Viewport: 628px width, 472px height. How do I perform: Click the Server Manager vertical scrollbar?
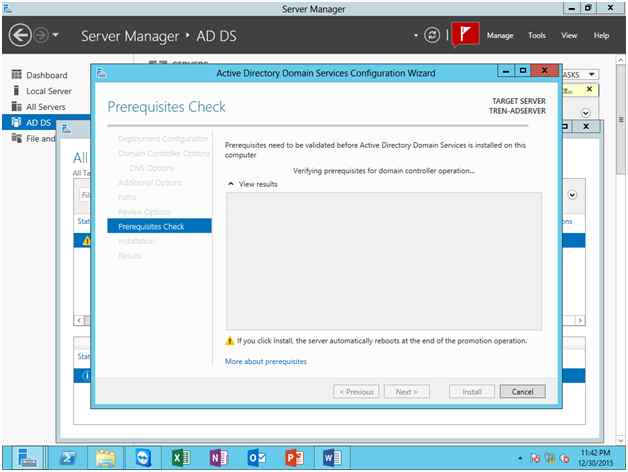click(x=620, y=119)
